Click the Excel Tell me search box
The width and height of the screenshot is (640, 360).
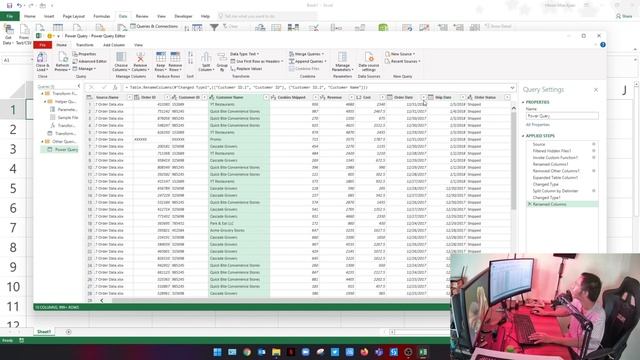tap(267, 16)
